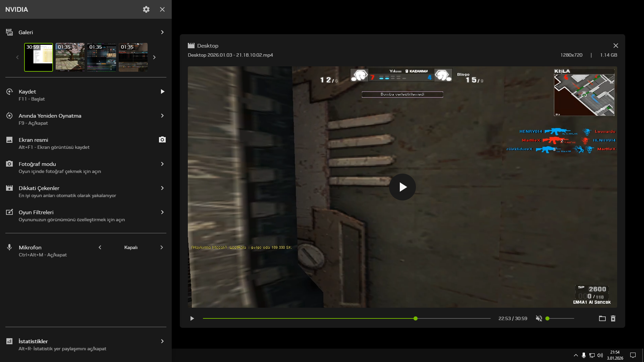
Task: Switch microphone mode to previous option
Action: pos(100,247)
